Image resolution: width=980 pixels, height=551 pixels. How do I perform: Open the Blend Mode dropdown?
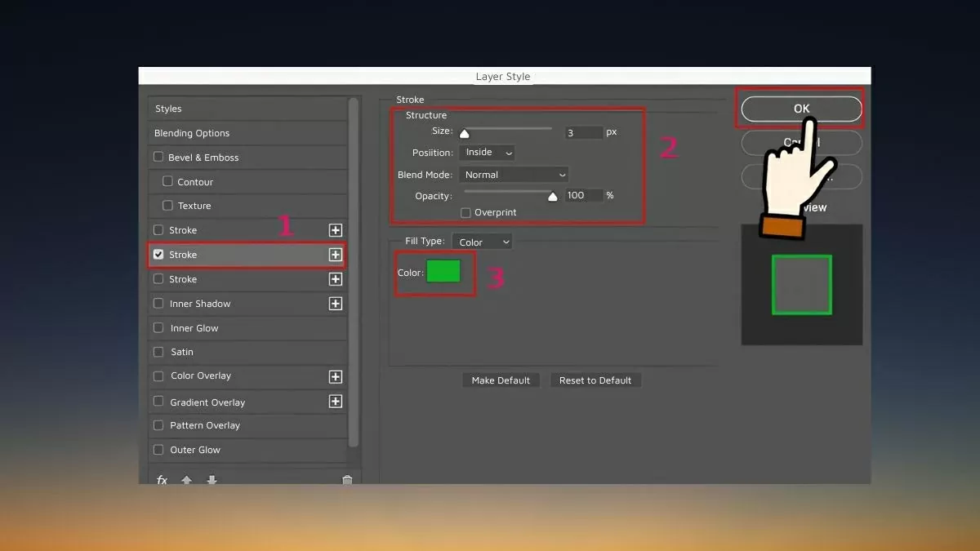pos(514,175)
